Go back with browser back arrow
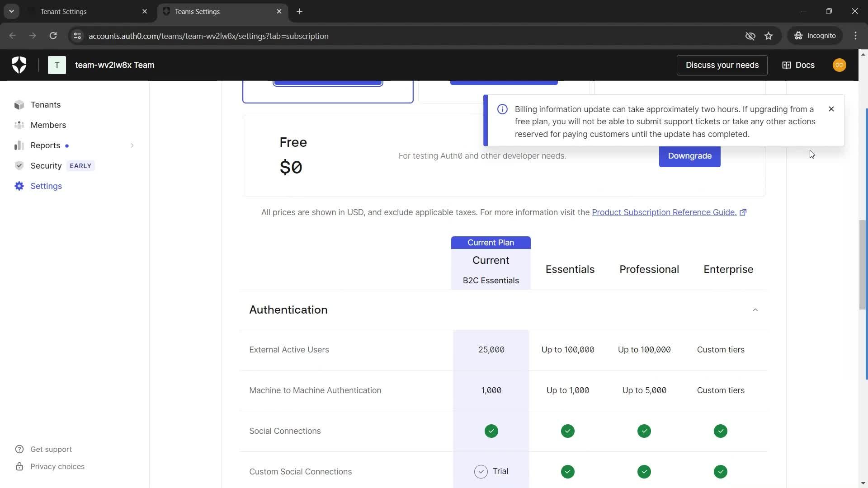The height and width of the screenshot is (488, 868). point(12,36)
